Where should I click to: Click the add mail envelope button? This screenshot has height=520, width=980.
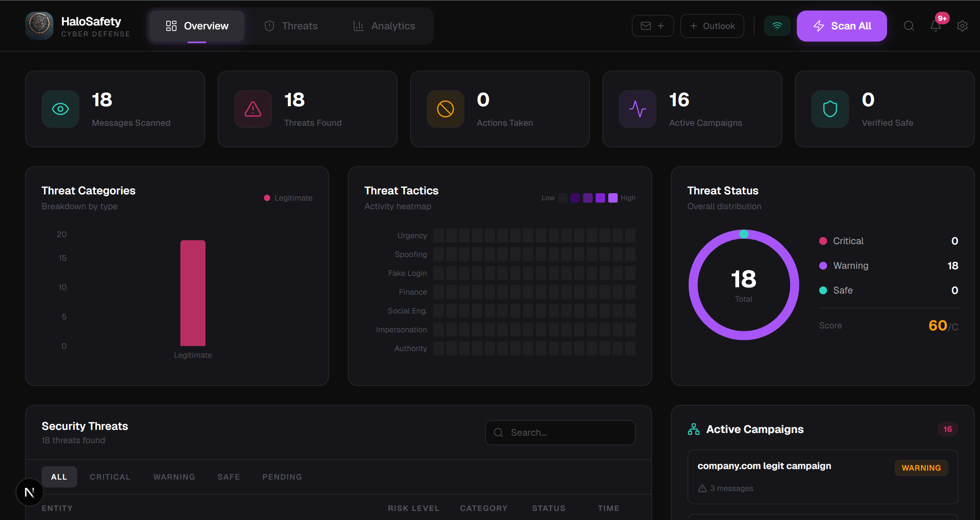[x=653, y=26]
